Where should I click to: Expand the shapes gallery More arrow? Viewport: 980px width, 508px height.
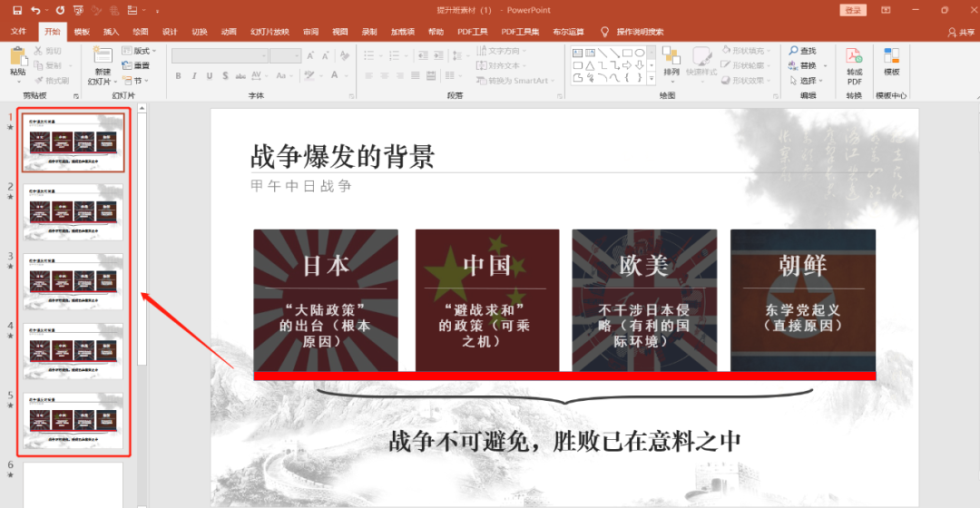point(652,79)
